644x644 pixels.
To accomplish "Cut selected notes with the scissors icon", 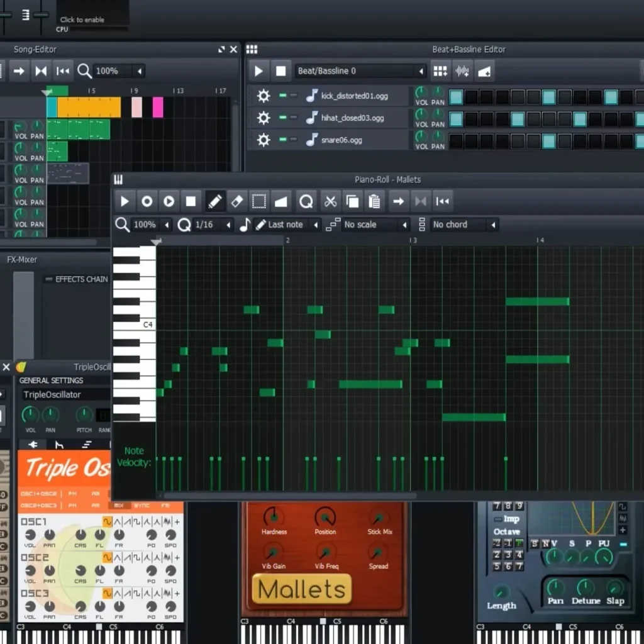I will coord(330,201).
